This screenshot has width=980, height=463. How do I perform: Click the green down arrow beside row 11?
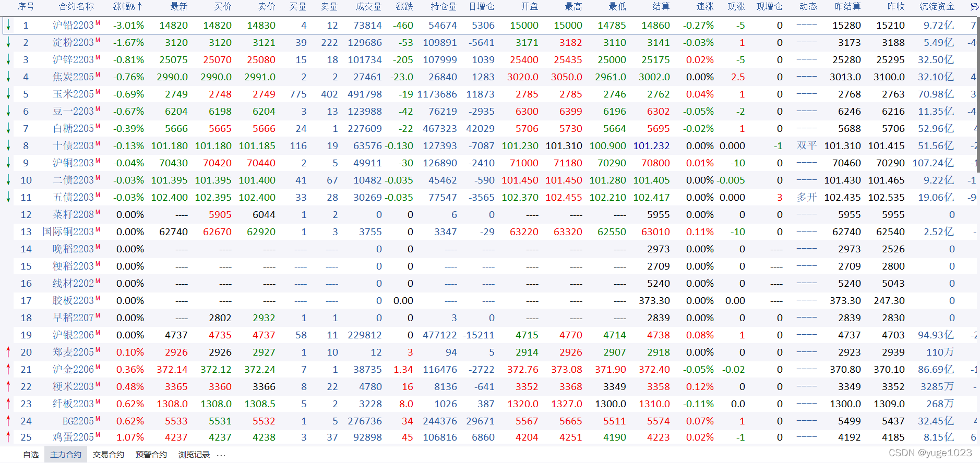[8, 197]
